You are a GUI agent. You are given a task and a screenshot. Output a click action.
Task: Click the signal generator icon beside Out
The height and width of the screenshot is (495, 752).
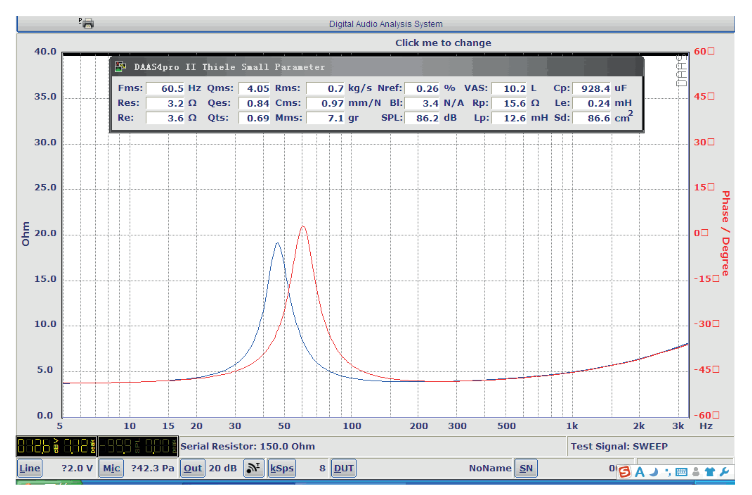pos(253,468)
